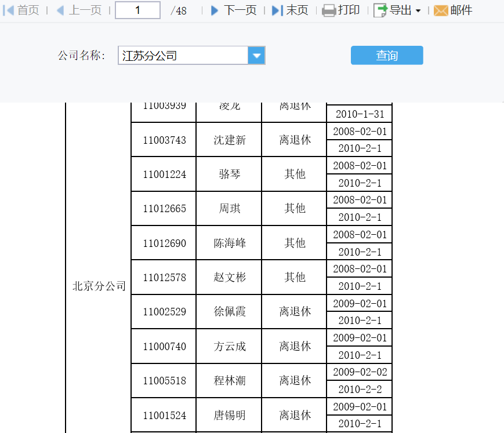Click date 2009-02-01 in 徐佩霞's row
Screen dimensions: 504x433
(360, 303)
